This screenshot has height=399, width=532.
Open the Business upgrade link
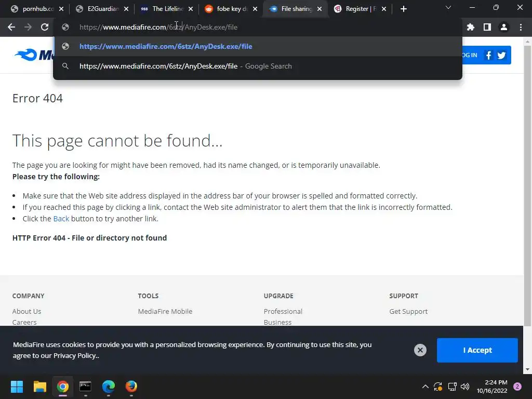pyautogui.click(x=277, y=322)
